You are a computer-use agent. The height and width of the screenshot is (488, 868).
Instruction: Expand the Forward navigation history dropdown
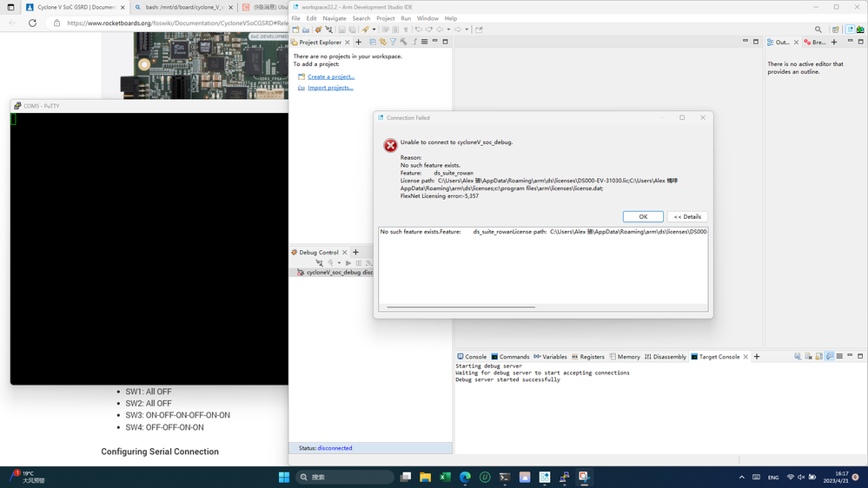(467, 30)
